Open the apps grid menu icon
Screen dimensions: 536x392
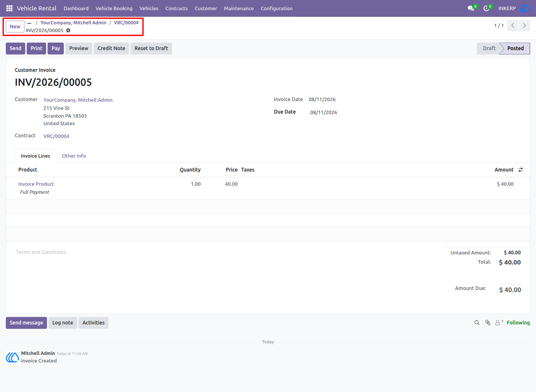pos(9,8)
